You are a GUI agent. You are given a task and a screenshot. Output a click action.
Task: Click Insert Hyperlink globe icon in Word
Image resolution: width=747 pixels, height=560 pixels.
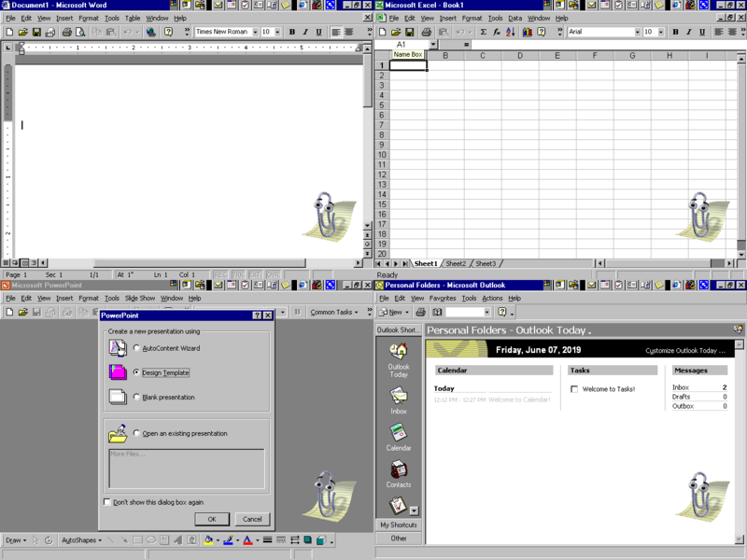[x=150, y=33]
